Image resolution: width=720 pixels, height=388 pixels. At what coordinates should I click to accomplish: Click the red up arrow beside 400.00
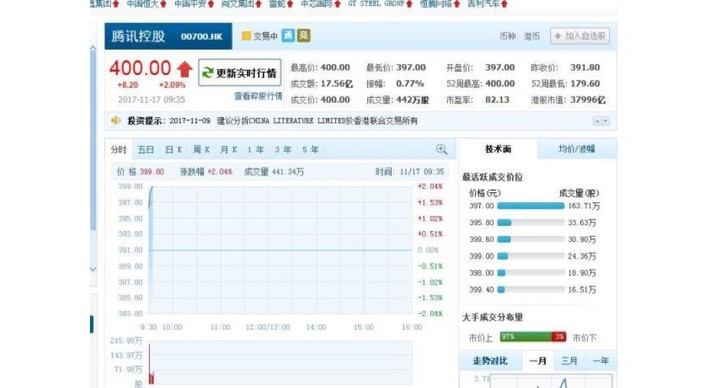click(185, 69)
